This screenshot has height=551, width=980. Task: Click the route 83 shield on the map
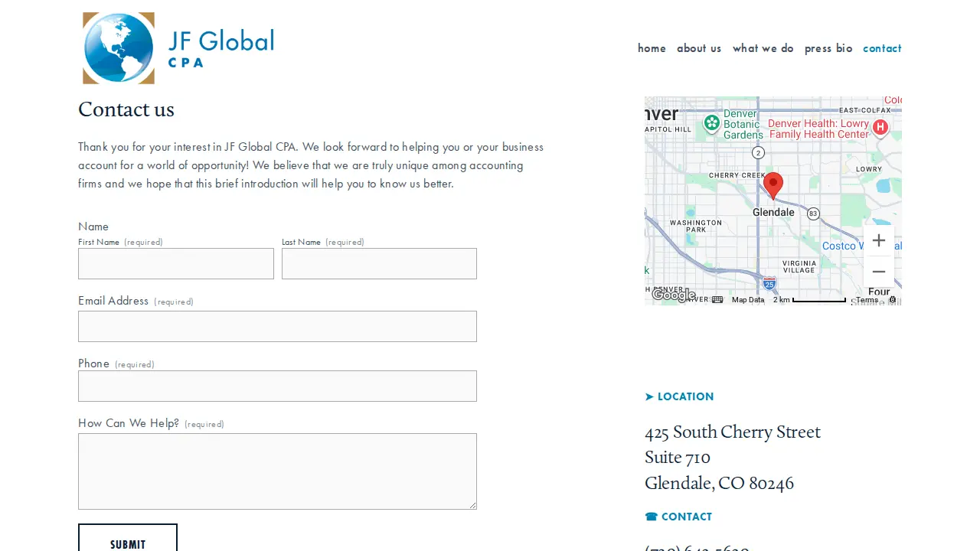[813, 214]
